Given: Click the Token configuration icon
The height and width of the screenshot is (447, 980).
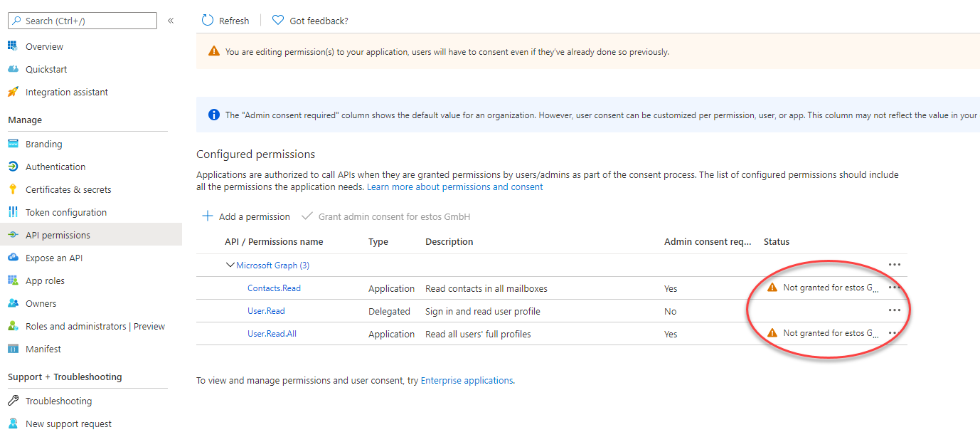Looking at the screenshot, I should (x=12, y=212).
